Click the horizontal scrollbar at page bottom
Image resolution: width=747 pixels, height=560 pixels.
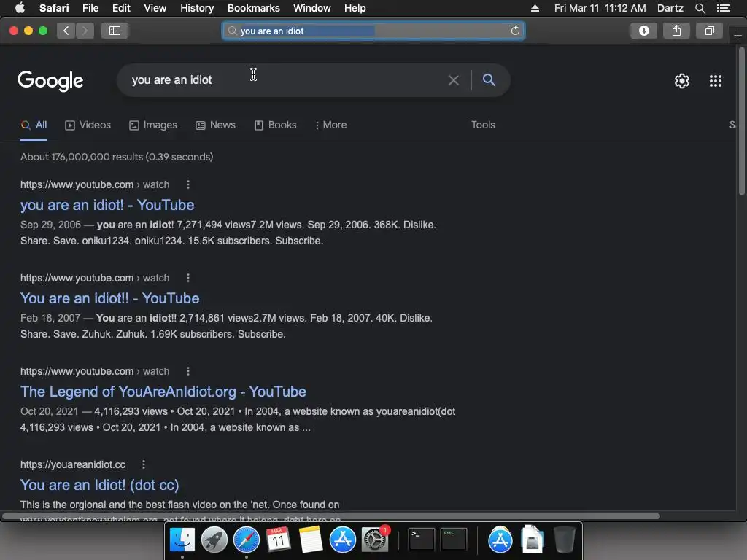click(x=331, y=516)
